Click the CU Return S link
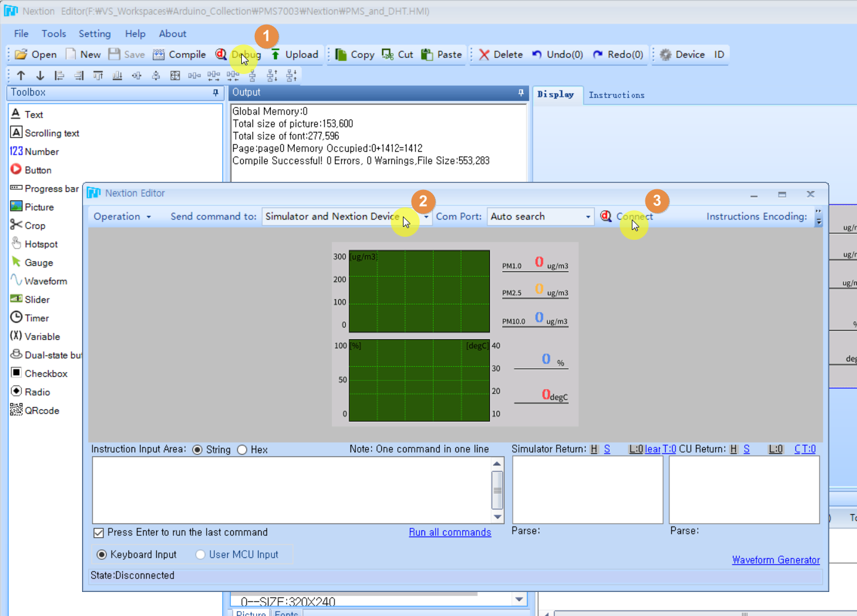The height and width of the screenshot is (616, 857). tap(747, 449)
